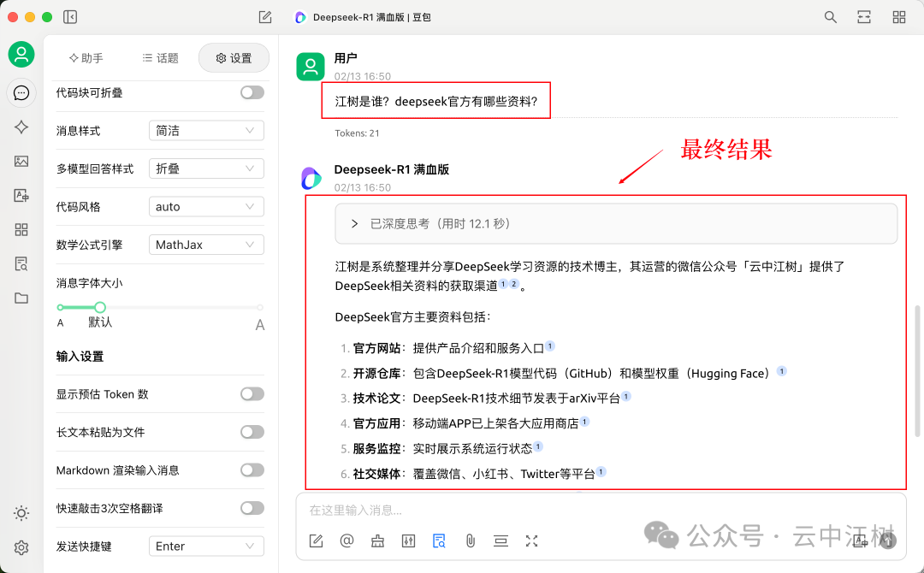The image size is (924, 573).
Task: Switch theme with the sun icon
Action: tap(21, 513)
